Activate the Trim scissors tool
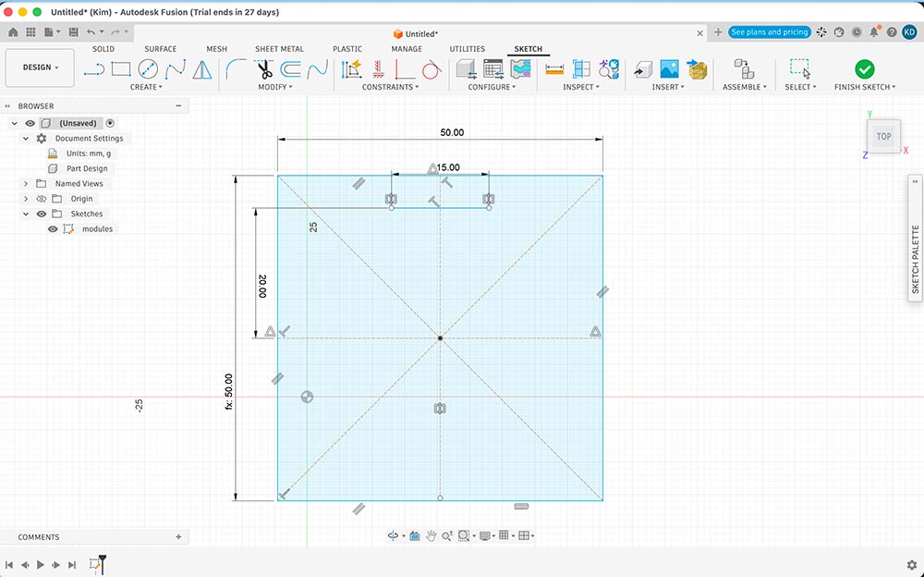This screenshot has width=924, height=577. pos(264,69)
